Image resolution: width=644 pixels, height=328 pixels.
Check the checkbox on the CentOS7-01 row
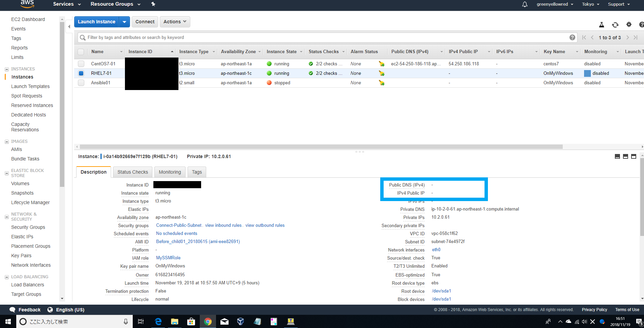coord(81,64)
